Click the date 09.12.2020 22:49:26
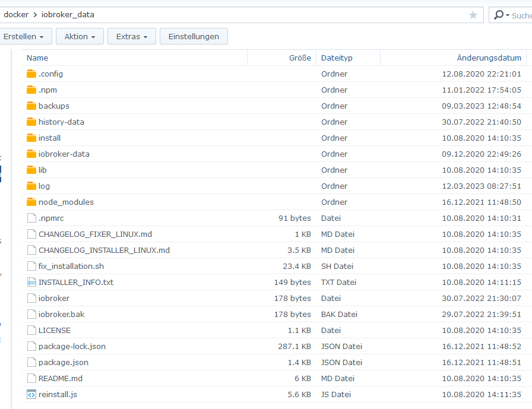 482,154
